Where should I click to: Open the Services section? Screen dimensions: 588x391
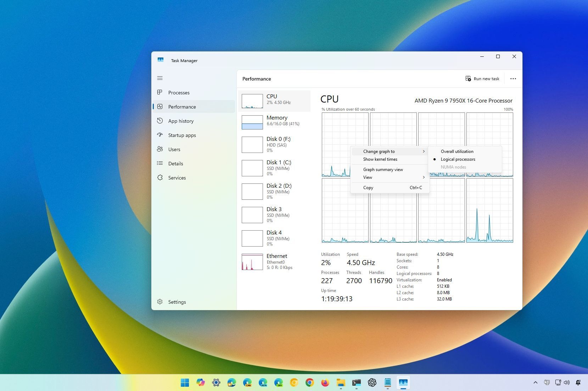[177, 177]
